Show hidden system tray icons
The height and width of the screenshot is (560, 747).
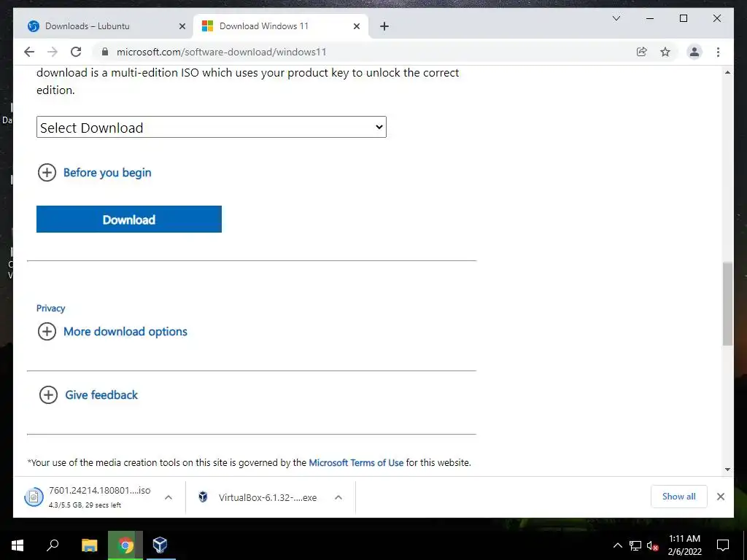pyautogui.click(x=617, y=545)
